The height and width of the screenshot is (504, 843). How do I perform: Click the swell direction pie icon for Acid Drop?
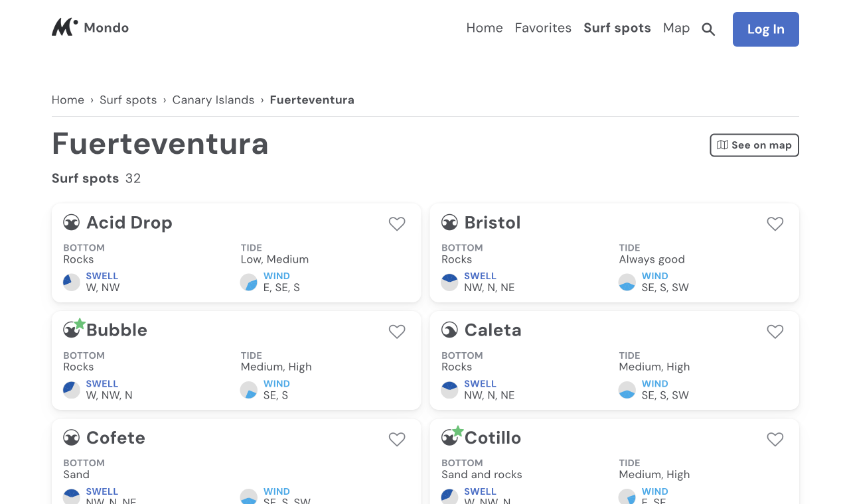click(x=71, y=282)
